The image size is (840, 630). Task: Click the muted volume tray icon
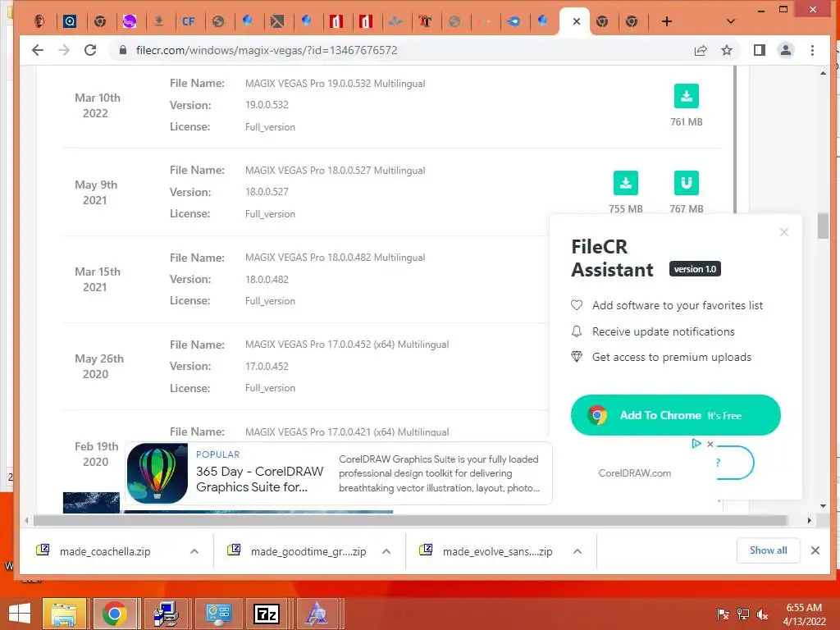point(762,614)
